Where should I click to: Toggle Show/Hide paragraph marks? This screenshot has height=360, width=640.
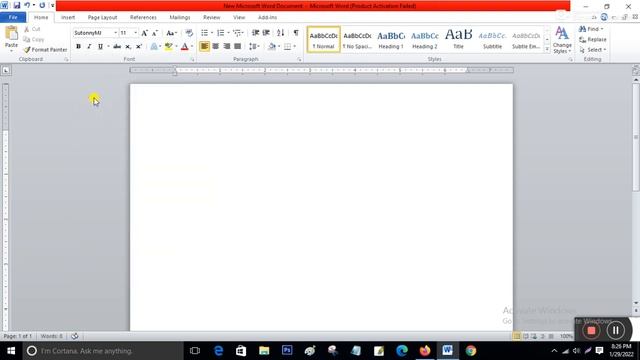click(x=296, y=33)
